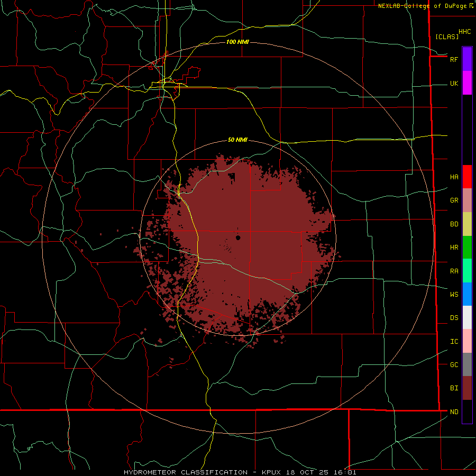Image resolution: width=476 pixels, height=476 pixels.
Task: Click the RF purple legend swatch
Action: [x=467, y=59]
